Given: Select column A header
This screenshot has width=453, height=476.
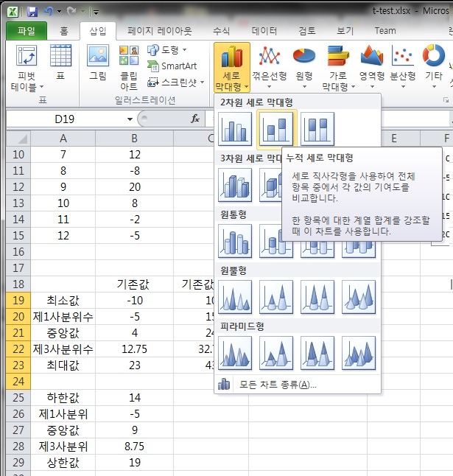Looking at the screenshot, I should click(63, 139).
